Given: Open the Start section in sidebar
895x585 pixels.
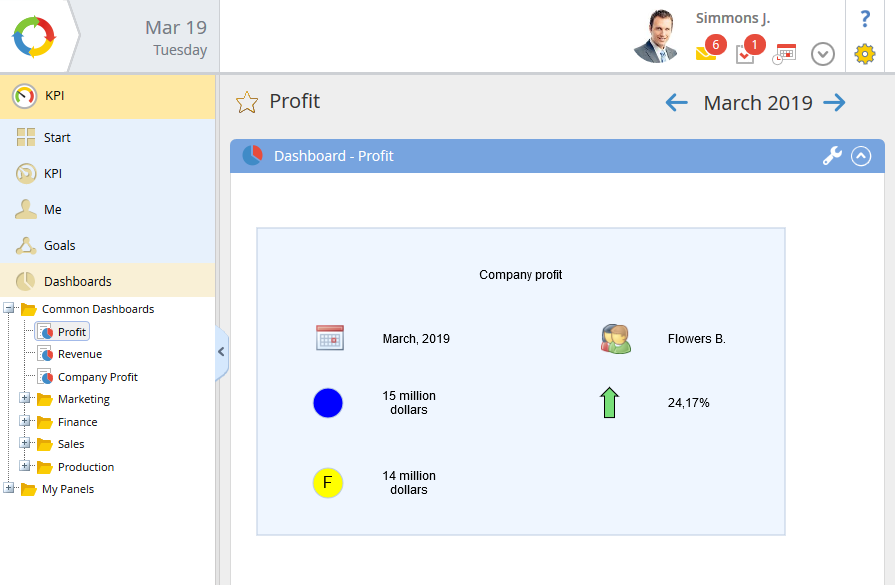Looking at the screenshot, I should click(x=57, y=138).
